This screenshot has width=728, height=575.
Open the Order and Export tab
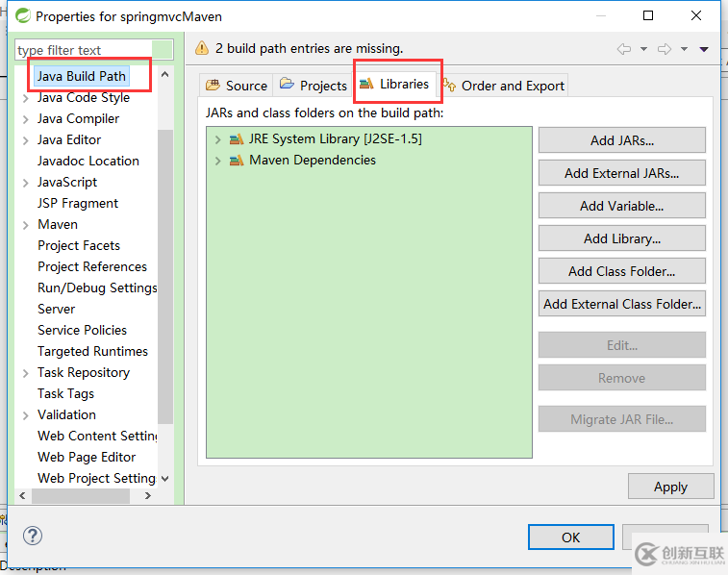[x=504, y=86]
